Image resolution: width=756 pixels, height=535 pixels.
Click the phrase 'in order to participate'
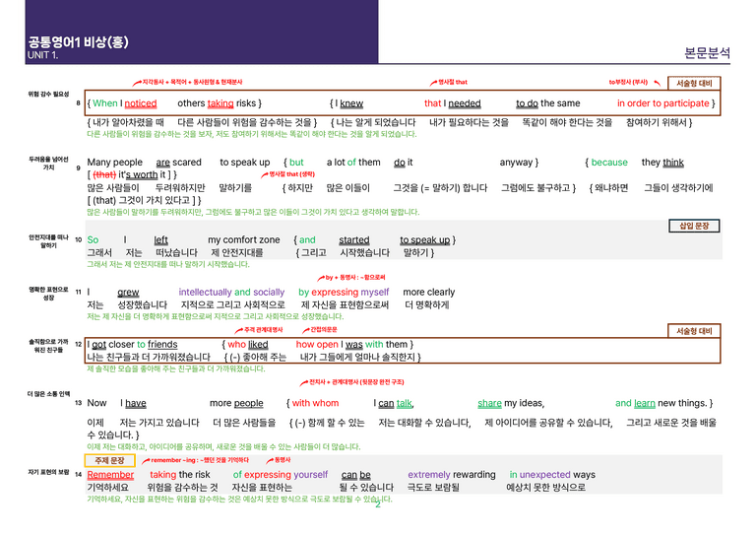pos(662,103)
